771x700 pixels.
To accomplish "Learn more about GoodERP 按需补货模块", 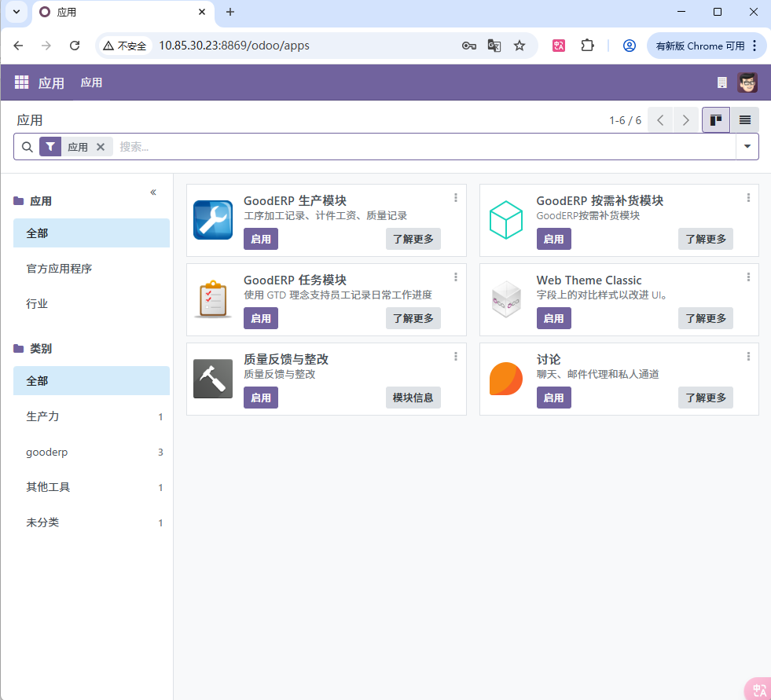I will (x=706, y=239).
